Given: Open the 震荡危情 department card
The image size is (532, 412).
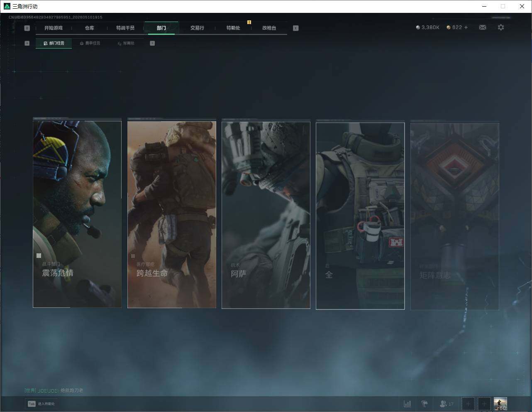Looking at the screenshot, I should pyautogui.click(x=77, y=214).
